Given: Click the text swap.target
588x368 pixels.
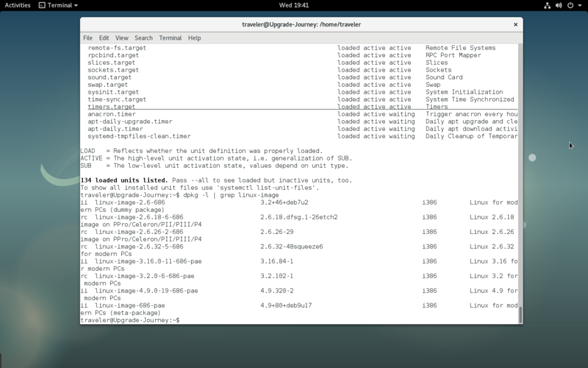Looking at the screenshot, I should [x=107, y=84].
